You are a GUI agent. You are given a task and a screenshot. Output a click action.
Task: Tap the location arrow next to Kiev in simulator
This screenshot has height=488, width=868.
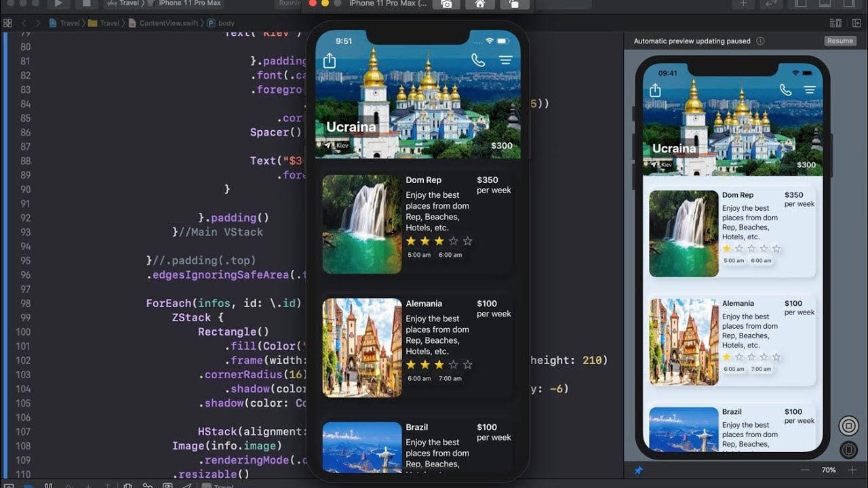tap(328, 145)
